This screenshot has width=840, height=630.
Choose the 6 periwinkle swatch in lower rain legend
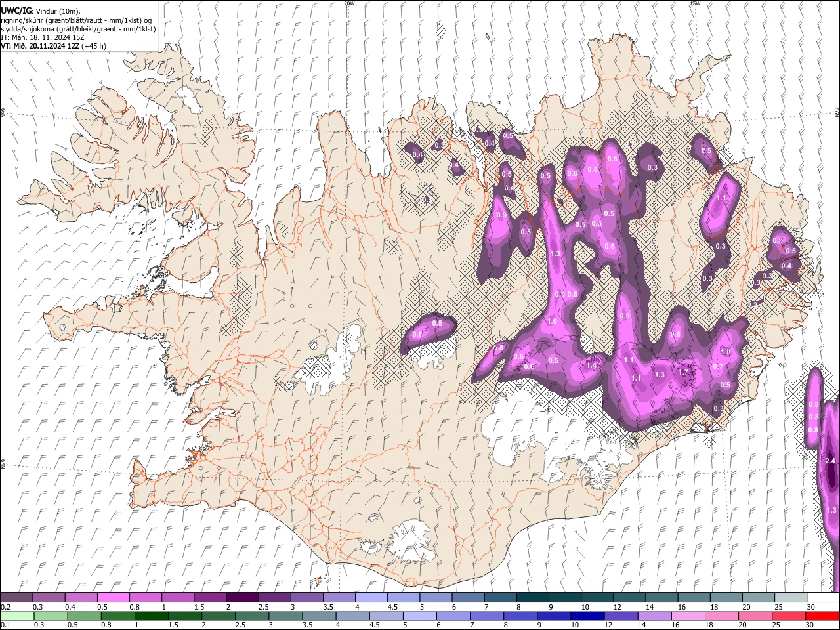click(x=453, y=616)
